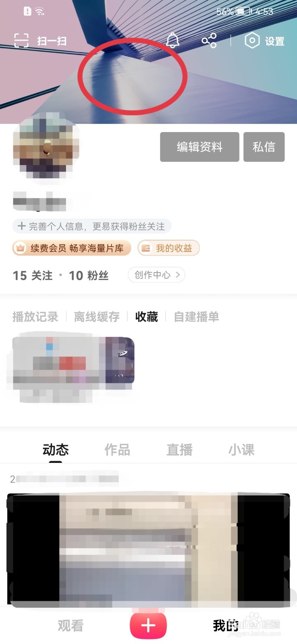
Task: Open the 作品 tab
Action: point(117,450)
